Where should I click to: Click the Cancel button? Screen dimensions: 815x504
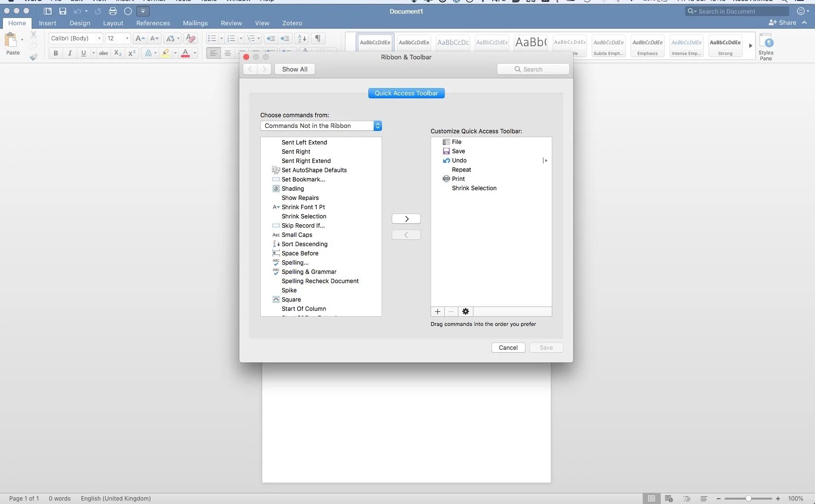click(508, 348)
